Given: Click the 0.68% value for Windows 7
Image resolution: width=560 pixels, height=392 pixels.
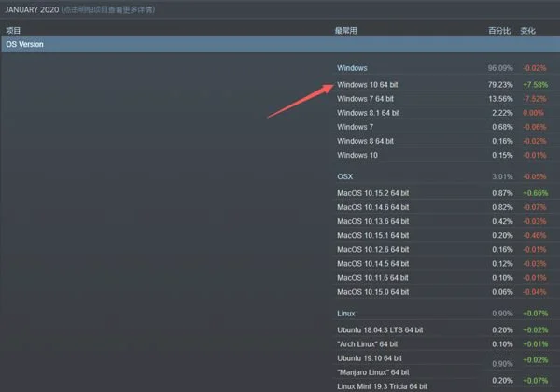Looking at the screenshot, I should tap(502, 127).
